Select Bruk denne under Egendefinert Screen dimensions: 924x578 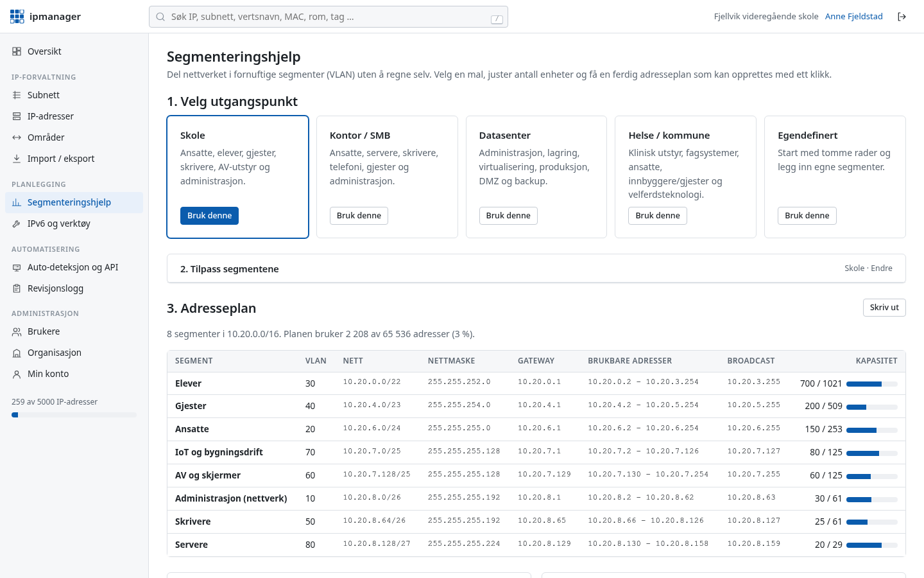[x=807, y=216]
